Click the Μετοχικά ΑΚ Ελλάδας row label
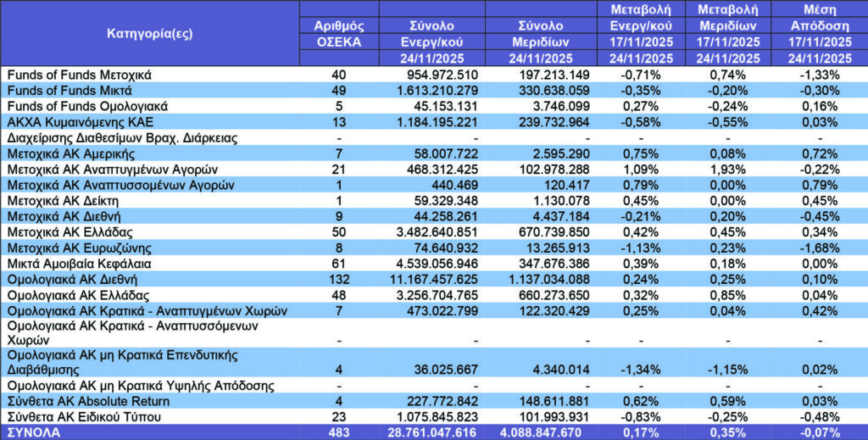868x440 pixels. tap(76, 231)
